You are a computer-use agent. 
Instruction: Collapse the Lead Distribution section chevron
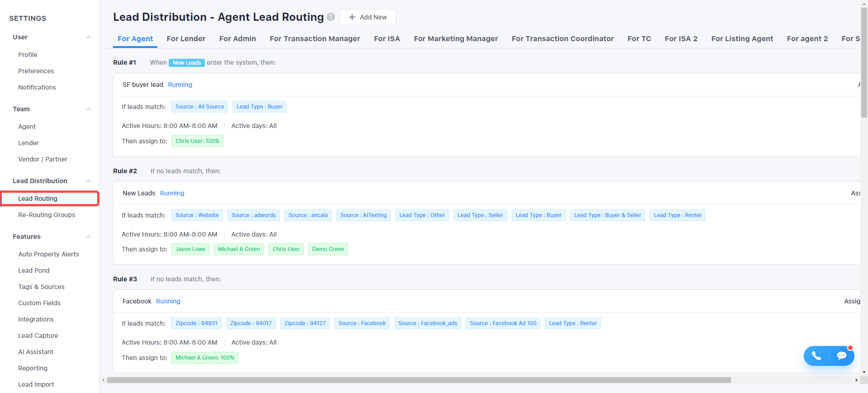pyautogui.click(x=89, y=181)
